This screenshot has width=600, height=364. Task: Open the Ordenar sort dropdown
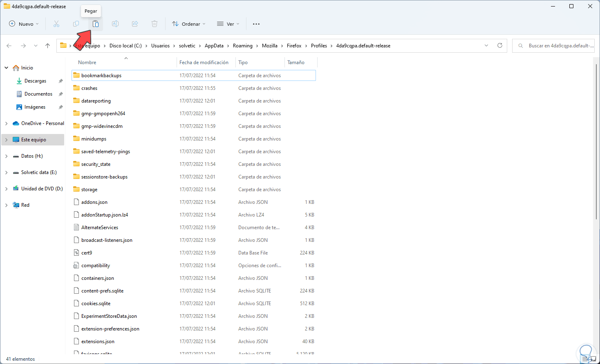(x=189, y=24)
